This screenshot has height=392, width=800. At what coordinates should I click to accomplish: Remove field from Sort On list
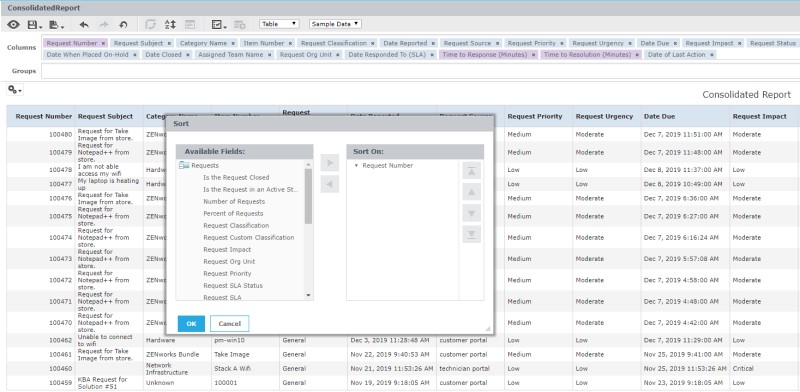coord(330,184)
